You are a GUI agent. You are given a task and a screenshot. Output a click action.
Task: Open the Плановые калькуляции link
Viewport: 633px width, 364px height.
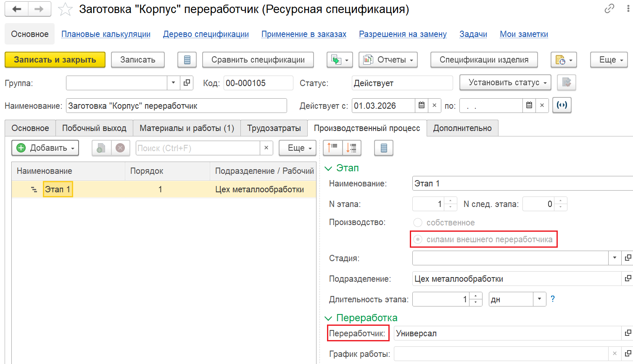(x=106, y=34)
